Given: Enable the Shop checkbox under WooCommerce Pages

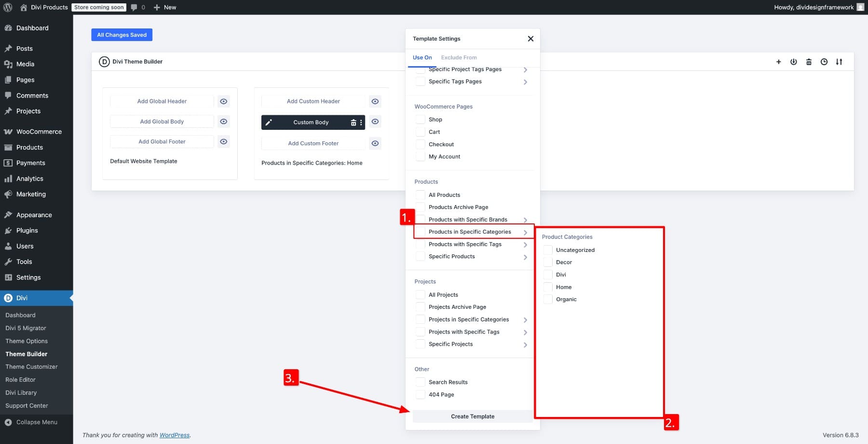Looking at the screenshot, I should click(x=420, y=120).
